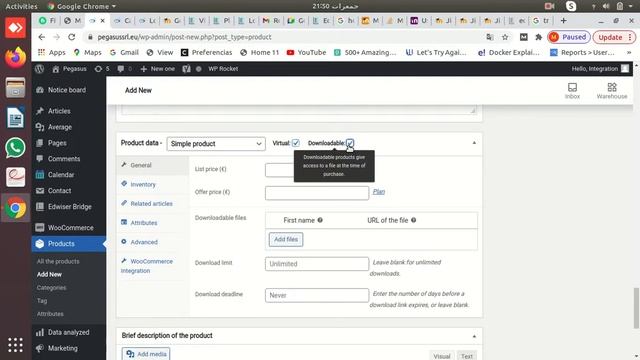Open Edwiser Bridge in sidebar
This screenshot has height=360, width=640.
(x=69, y=207)
